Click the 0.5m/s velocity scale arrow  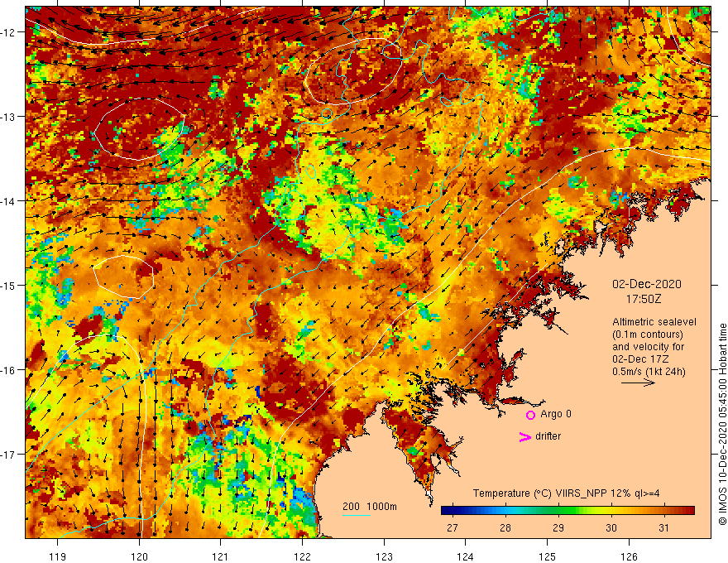click(638, 383)
